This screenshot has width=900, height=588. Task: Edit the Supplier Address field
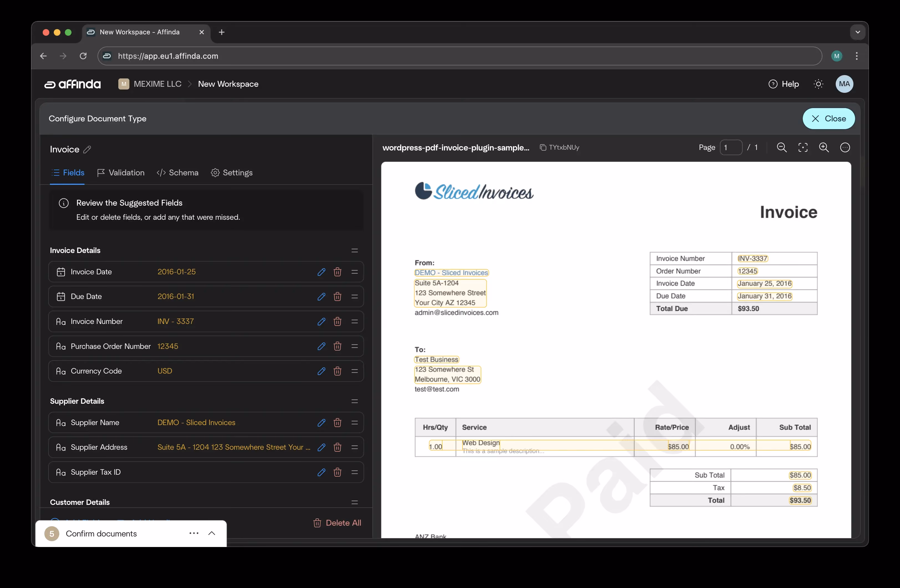[321, 447]
